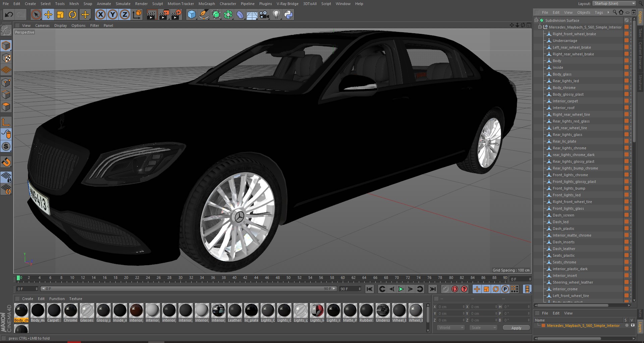Click the Record Active Objects button
The width and height of the screenshot is (644, 343).
(x=445, y=289)
